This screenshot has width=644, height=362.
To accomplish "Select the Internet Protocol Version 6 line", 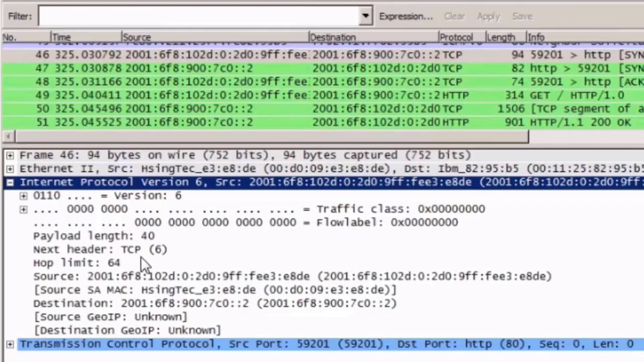I will (332, 183).
